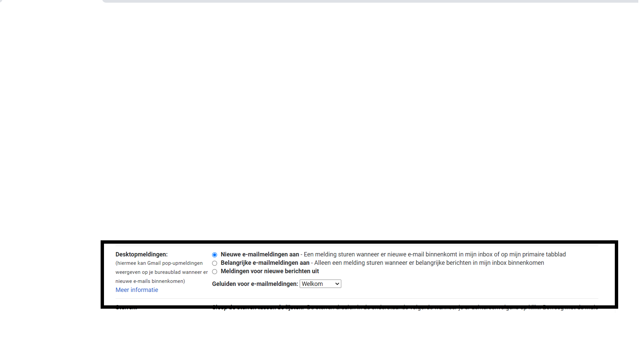
Task: Click the 'Geluiden voor e-mailmeldingen:' label
Action: (x=255, y=284)
